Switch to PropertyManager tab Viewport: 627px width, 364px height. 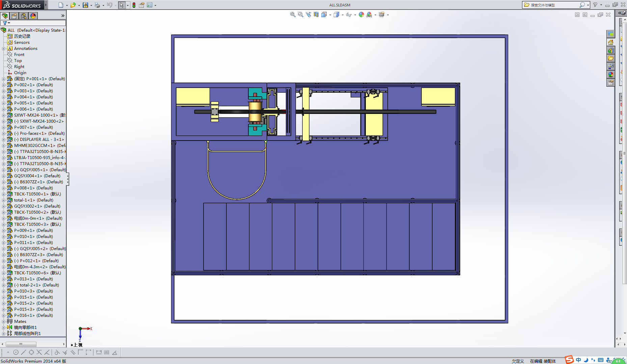coord(14,16)
